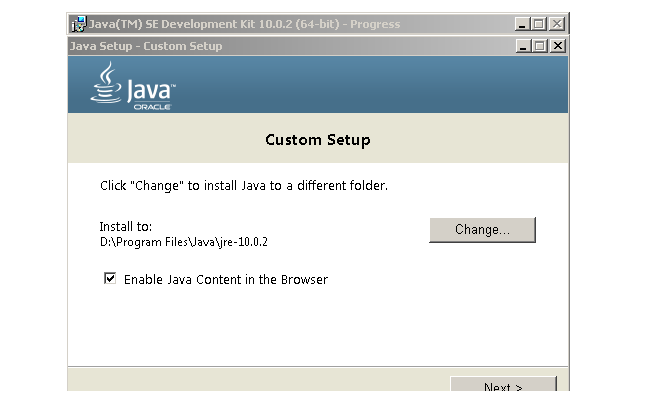Uncheck Enable Java Content checkbox
This screenshot has width=650, height=416.
[110, 278]
